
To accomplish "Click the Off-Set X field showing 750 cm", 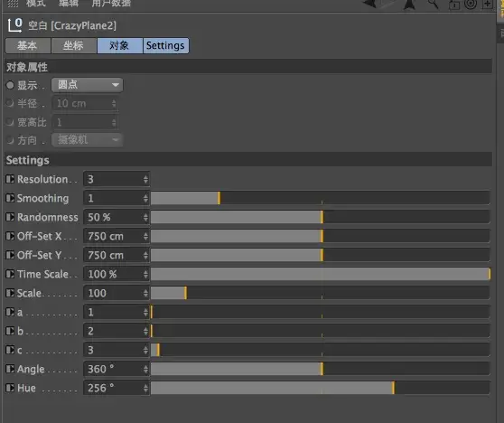I will (x=117, y=236).
